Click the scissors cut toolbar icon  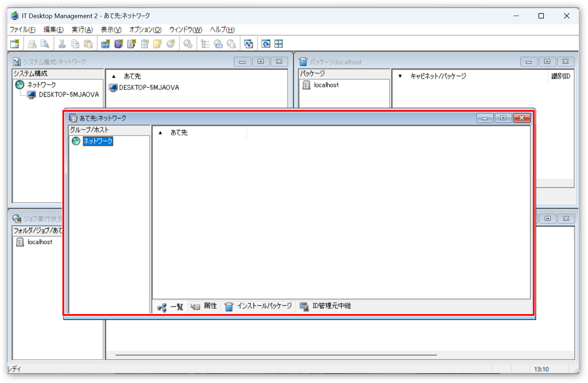click(x=62, y=44)
